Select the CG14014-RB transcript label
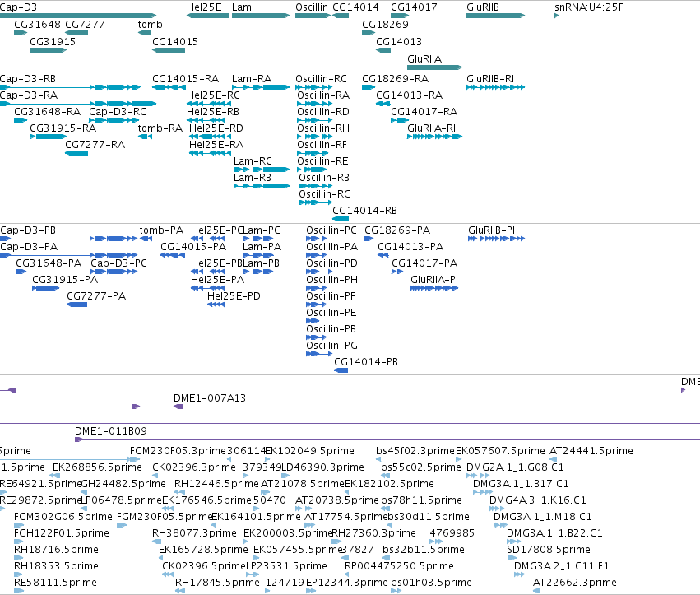The image size is (700, 595). pyautogui.click(x=364, y=211)
